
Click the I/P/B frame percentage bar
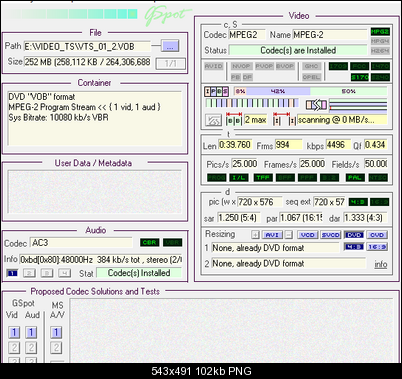[310, 91]
